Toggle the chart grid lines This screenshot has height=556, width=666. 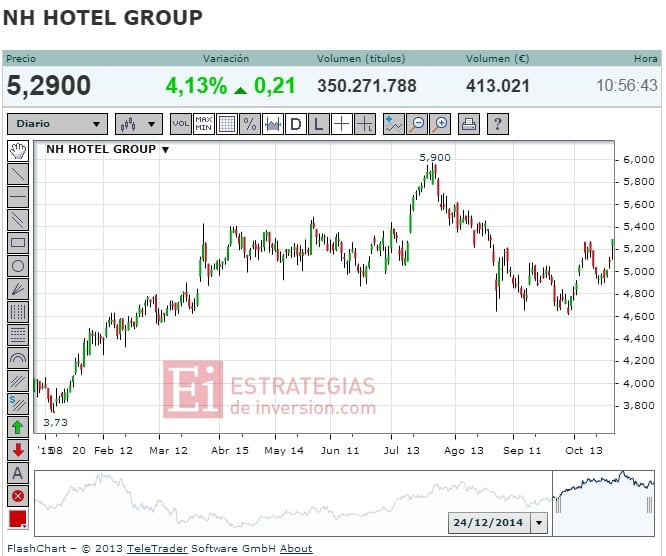[226, 124]
